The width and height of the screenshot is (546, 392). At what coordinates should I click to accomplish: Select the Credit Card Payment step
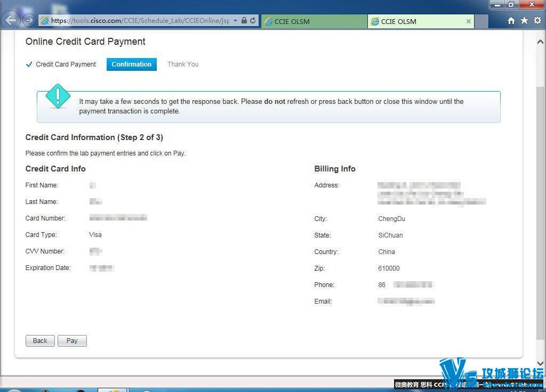point(61,64)
